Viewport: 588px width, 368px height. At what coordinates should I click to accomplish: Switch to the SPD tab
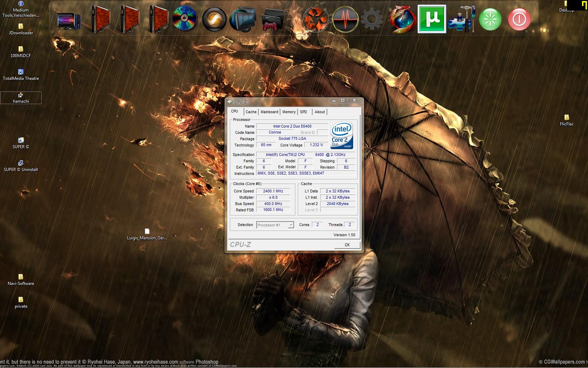pos(303,112)
